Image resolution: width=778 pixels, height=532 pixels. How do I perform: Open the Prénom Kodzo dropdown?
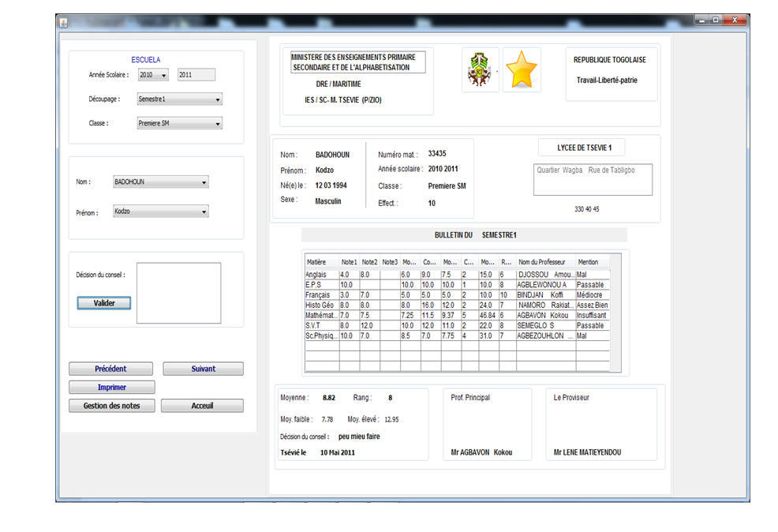click(x=160, y=212)
